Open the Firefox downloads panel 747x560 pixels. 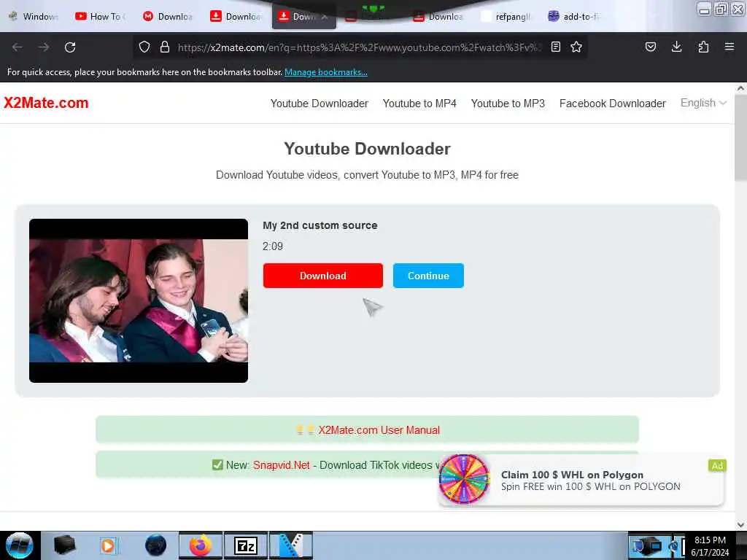click(x=676, y=47)
